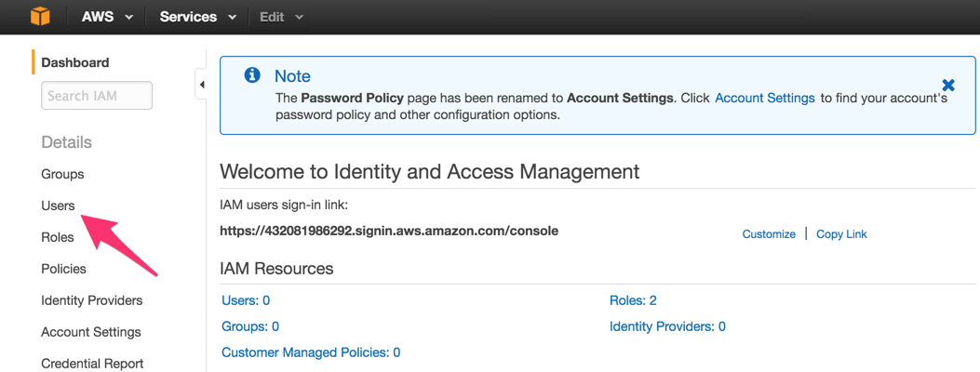Open Customer Managed Policies: 0 link

pos(311,352)
